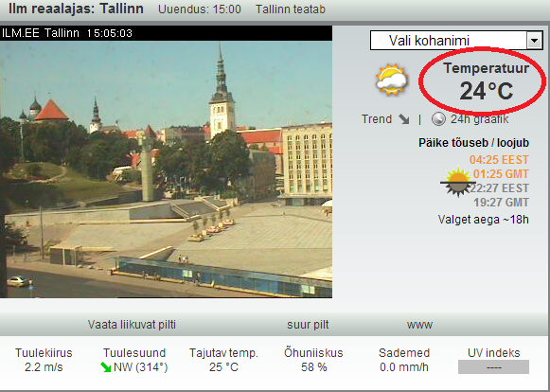Image resolution: width=550 pixels, height=392 pixels.
Task: Click the green wind direction arrow
Action: pyautogui.click(x=105, y=367)
